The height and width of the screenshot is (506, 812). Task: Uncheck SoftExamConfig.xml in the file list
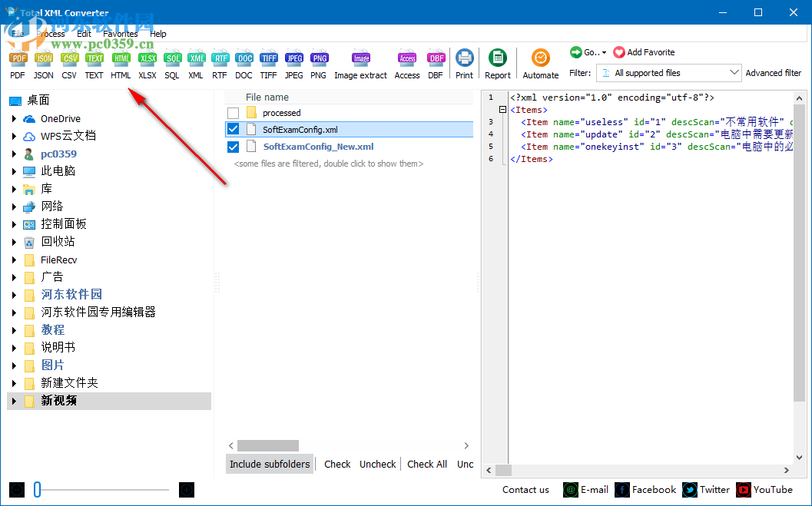tap(233, 128)
